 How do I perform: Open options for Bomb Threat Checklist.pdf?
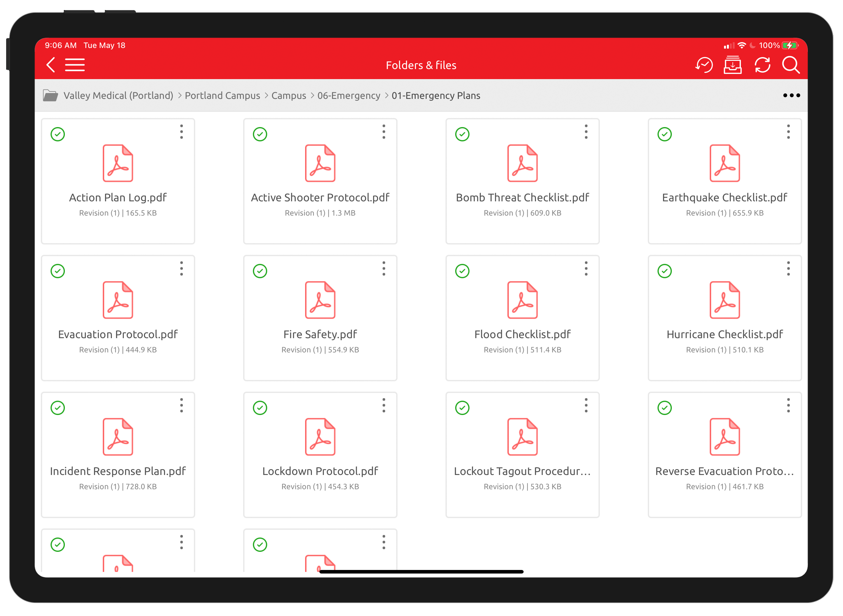click(586, 132)
